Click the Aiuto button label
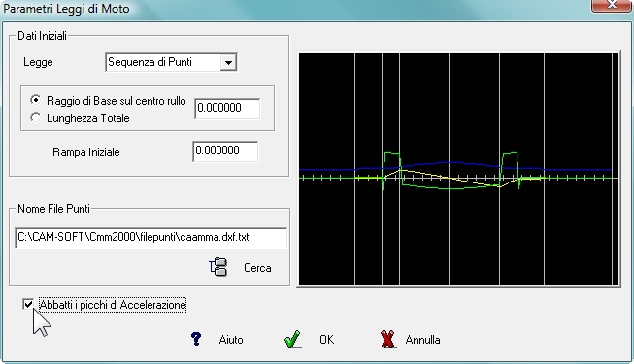The height and width of the screenshot is (364, 634). pos(231,340)
